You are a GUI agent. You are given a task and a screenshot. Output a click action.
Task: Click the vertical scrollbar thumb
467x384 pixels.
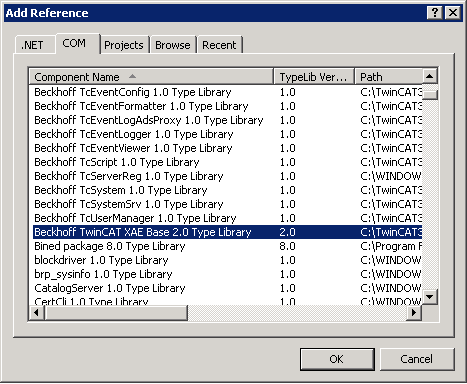click(430, 94)
